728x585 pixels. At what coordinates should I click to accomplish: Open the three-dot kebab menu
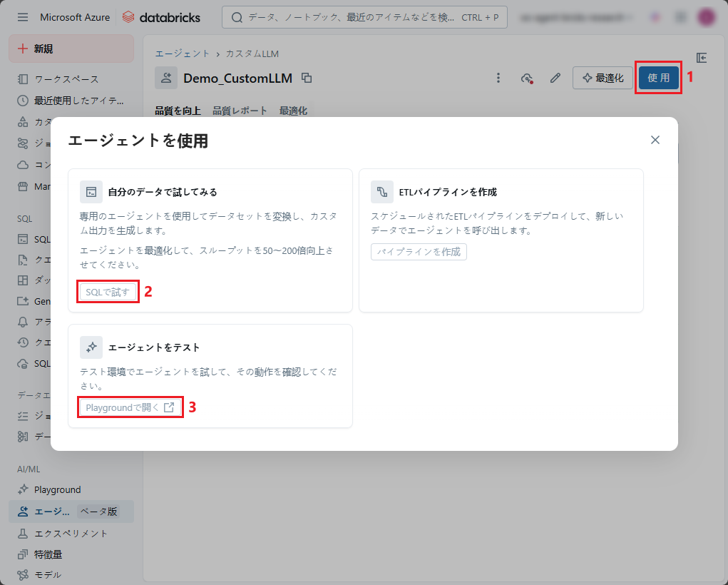(x=498, y=78)
